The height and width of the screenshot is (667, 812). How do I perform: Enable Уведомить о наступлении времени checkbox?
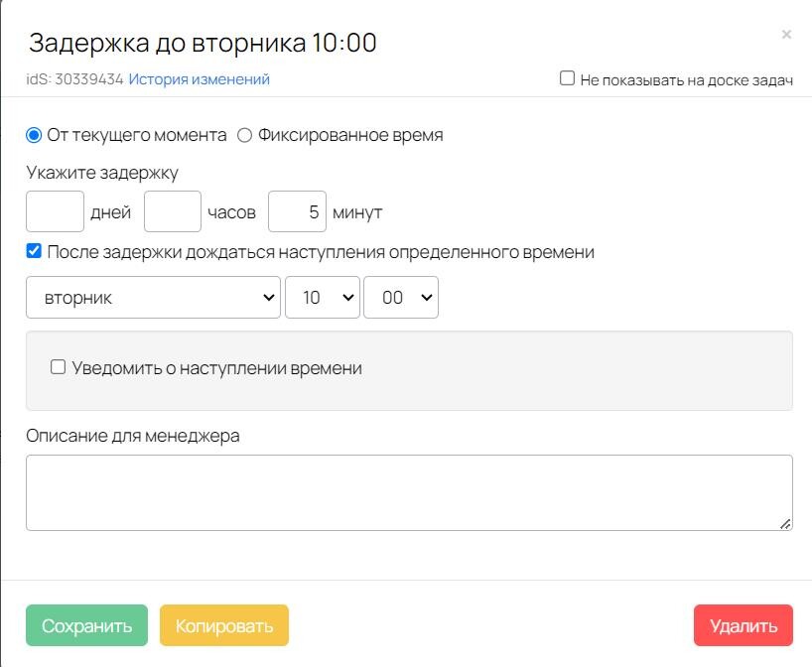(58, 368)
